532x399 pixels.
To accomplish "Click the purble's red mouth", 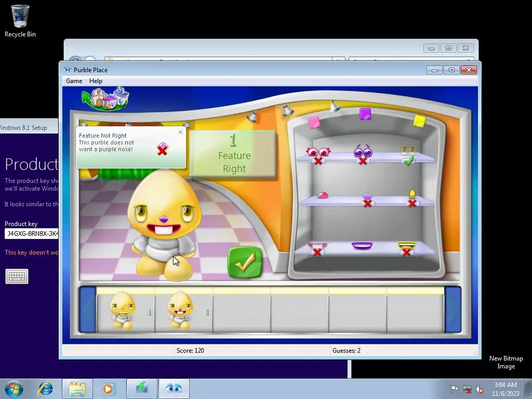I will pos(164,229).
